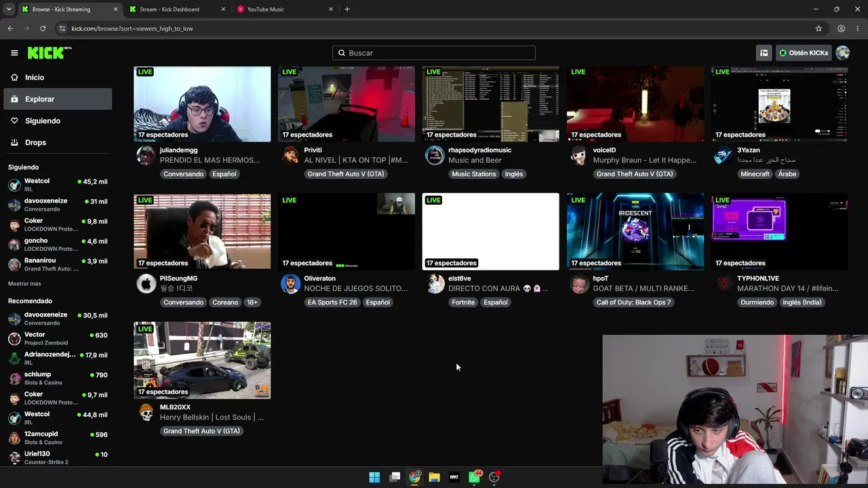Expand the browser tab search dropdown
Screen dimensions: 868x488
[x=9, y=9]
